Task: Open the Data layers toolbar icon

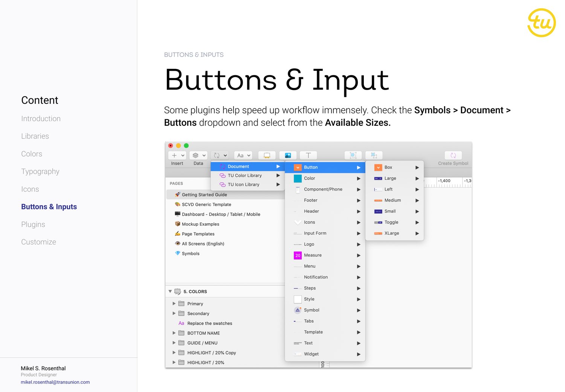Action: [x=195, y=155]
